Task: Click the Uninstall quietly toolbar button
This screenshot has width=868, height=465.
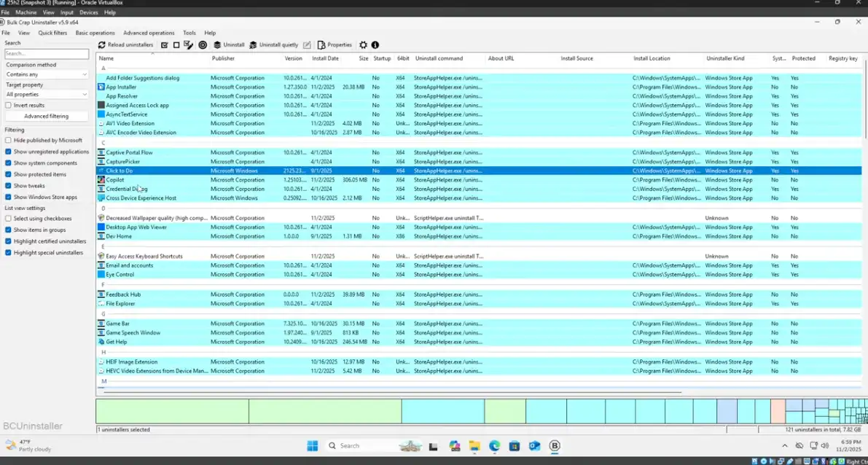Action: [x=273, y=45]
